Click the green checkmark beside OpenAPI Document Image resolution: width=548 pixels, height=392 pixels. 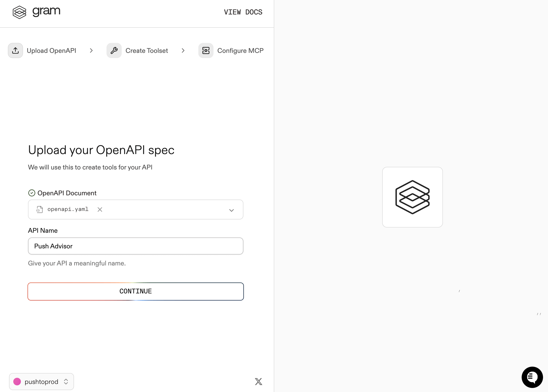[x=32, y=193]
